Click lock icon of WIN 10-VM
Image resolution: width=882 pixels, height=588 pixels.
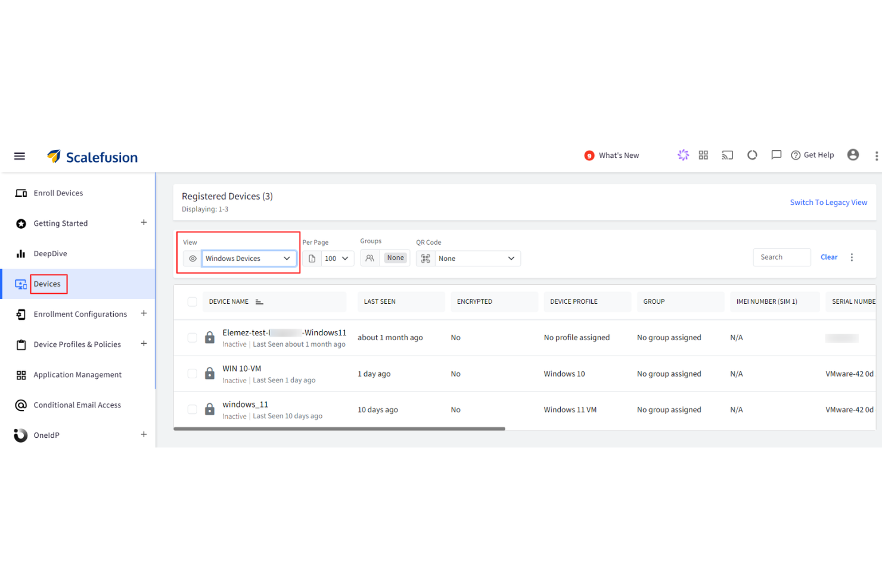tap(210, 374)
